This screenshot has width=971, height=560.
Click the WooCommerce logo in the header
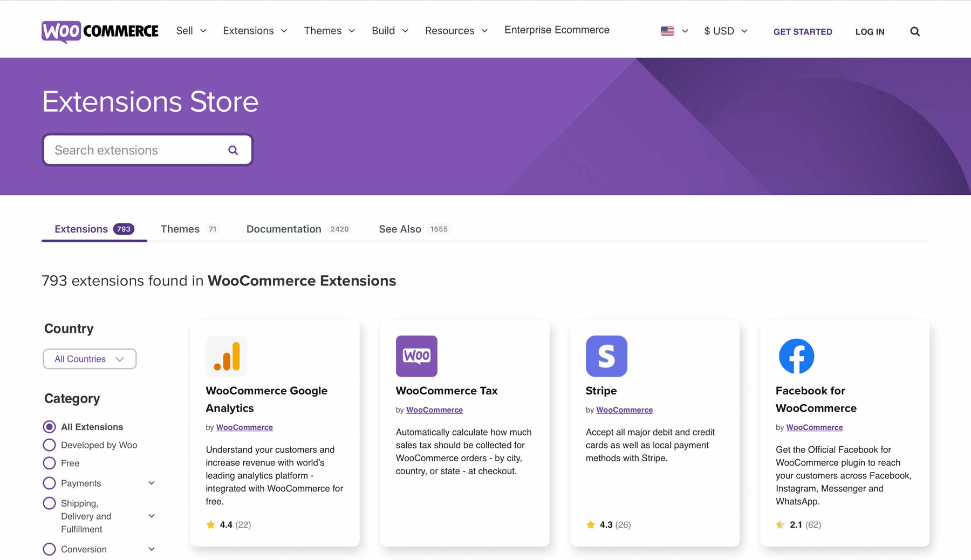[x=100, y=31]
